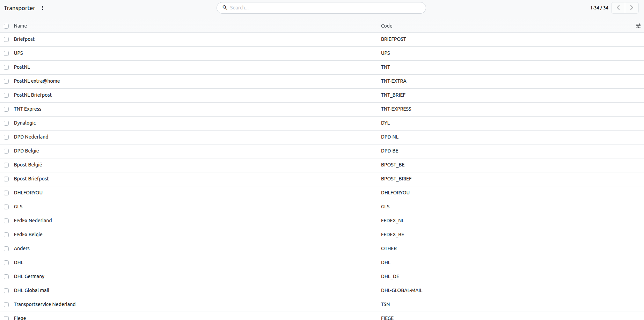
Task: Open optional columns settings icon
Action: tap(638, 26)
